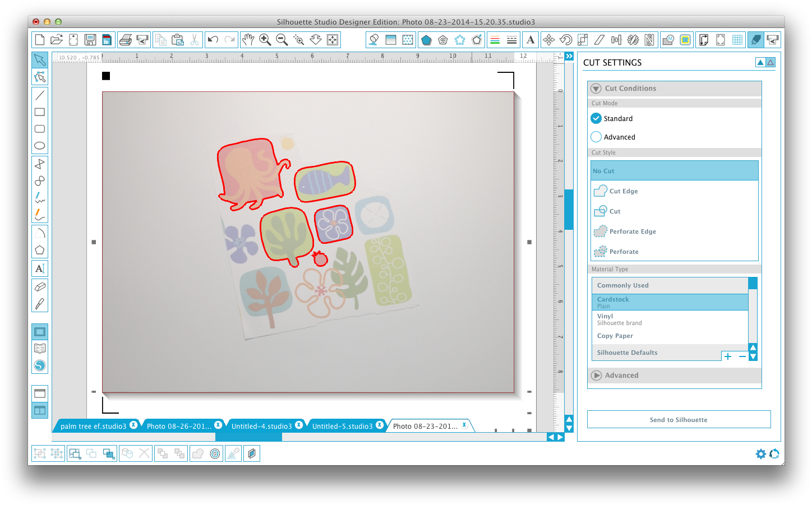This screenshot has height=505, width=812.
Task: Expand the Advanced section
Action: point(596,376)
